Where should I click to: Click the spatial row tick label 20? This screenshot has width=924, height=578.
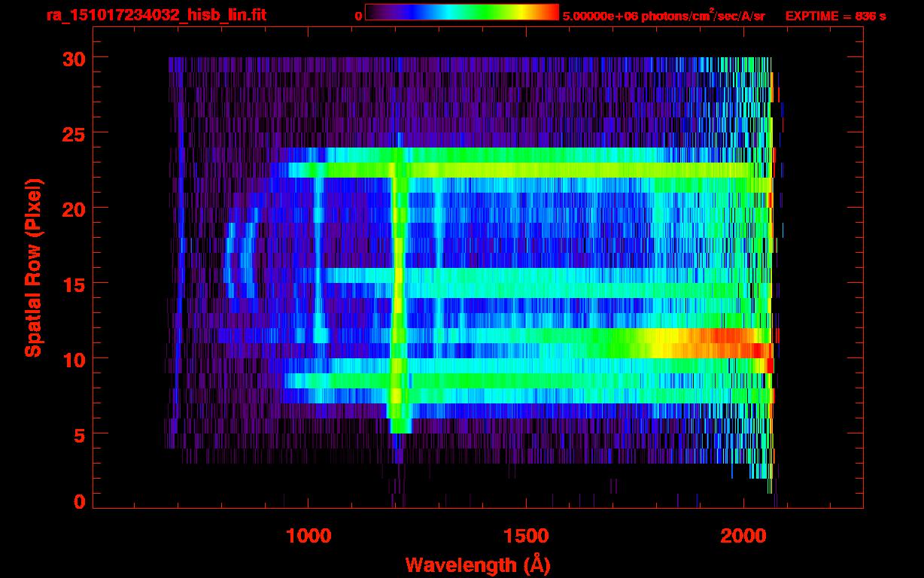72,208
